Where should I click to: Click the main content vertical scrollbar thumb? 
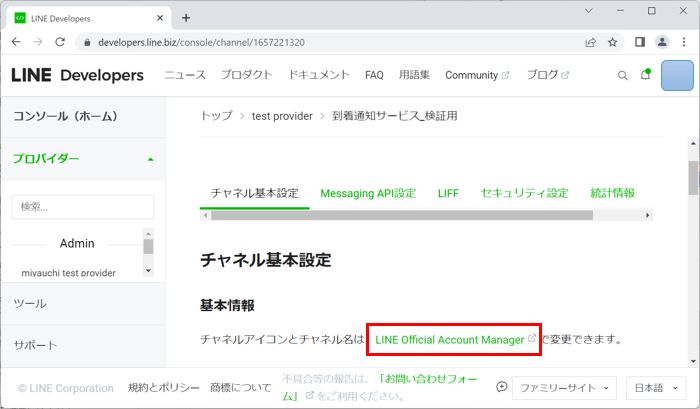pyautogui.click(x=693, y=178)
